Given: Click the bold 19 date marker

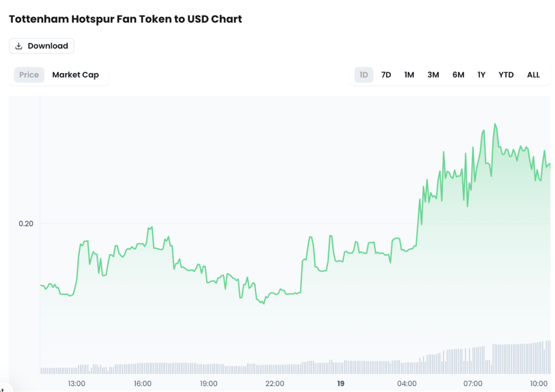Looking at the screenshot, I should tap(341, 383).
